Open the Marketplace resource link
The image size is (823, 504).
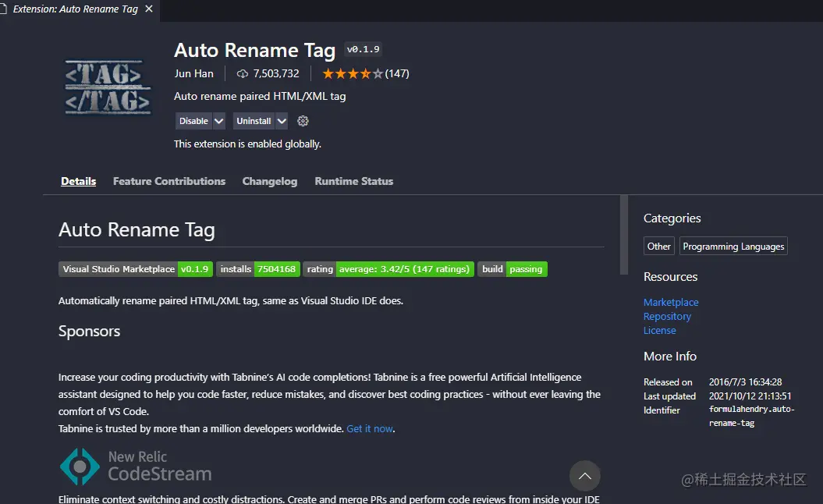671,303
